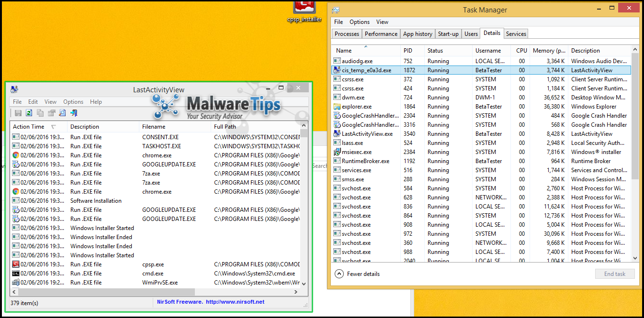
Task: Click the red icon of the cpsp.exe row
Action: 16,264
